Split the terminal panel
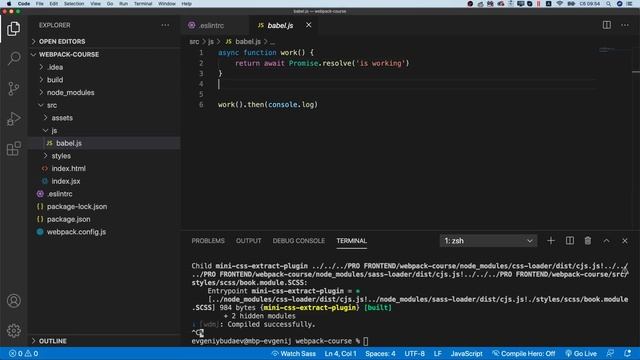 (x=569, y=241)
